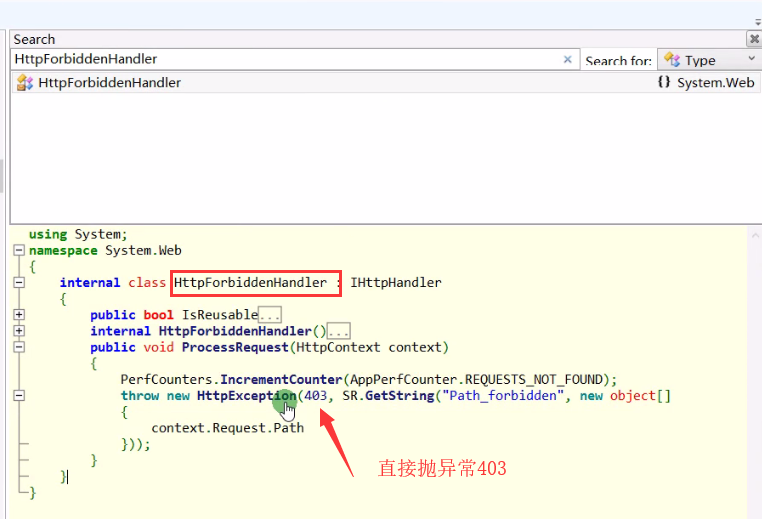Click the System.Web namespace in result row
762x519 pixels.
tap(716, 83)
